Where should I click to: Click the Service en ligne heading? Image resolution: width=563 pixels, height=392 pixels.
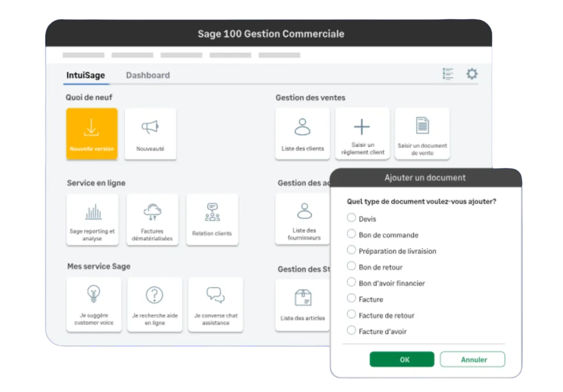tap(96, 183)
